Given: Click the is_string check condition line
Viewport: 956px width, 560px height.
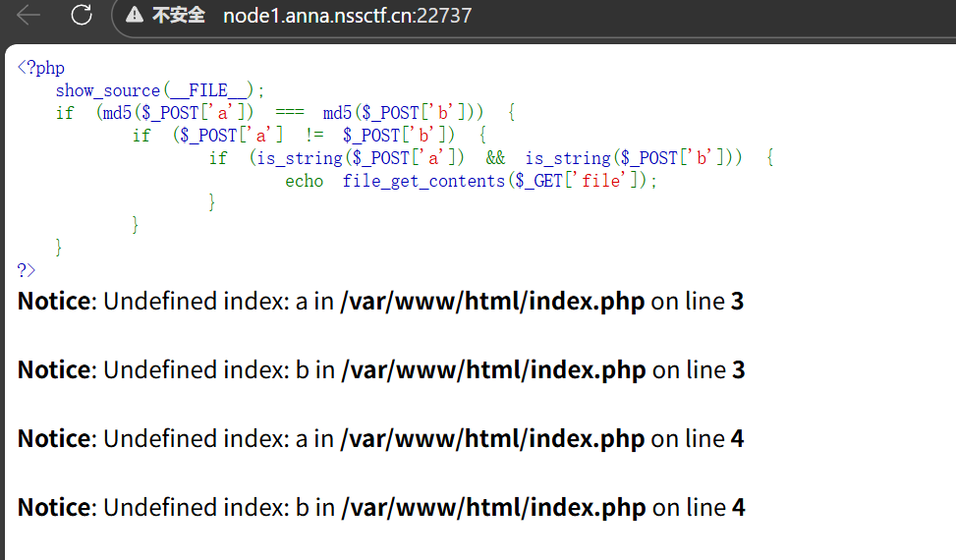Looking at the screenshot, I should (x=491, y=158).
